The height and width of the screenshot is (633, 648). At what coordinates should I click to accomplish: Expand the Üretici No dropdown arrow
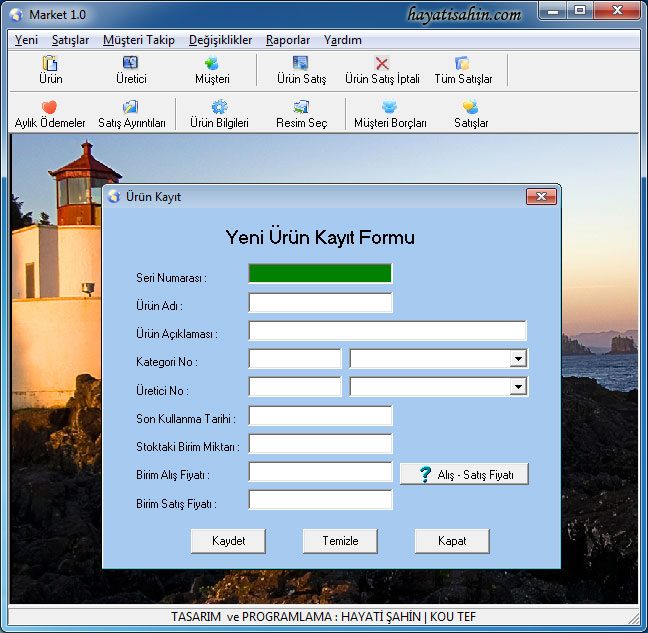518,387
